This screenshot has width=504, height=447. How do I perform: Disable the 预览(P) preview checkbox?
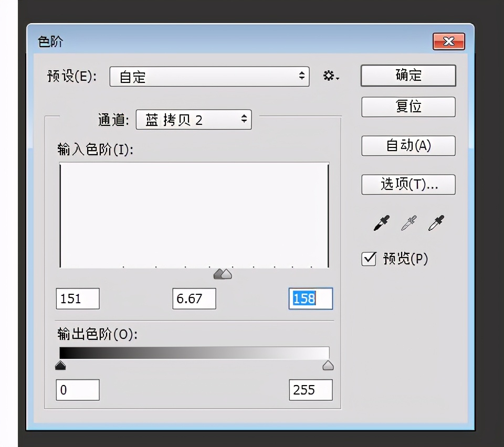point(369,258)
